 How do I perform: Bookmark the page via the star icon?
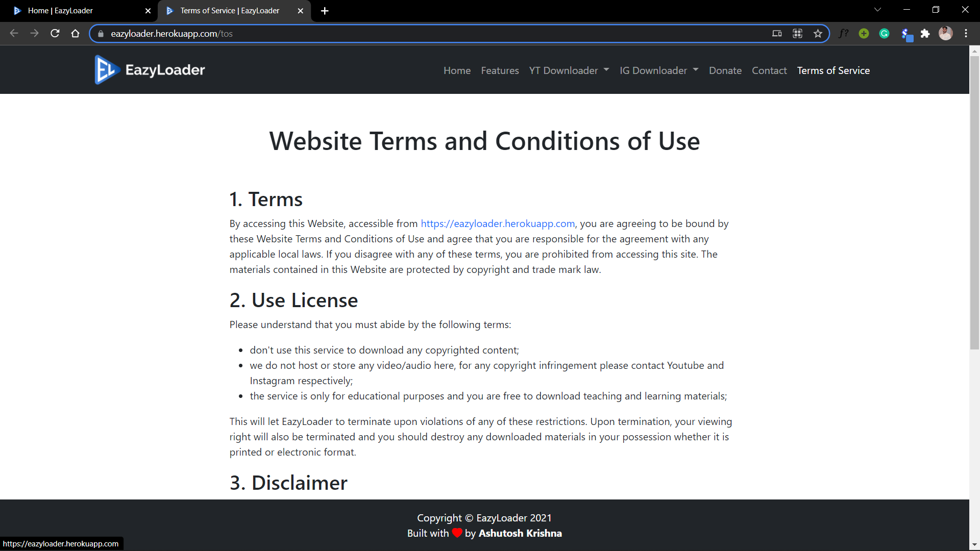tap(818, 33)
